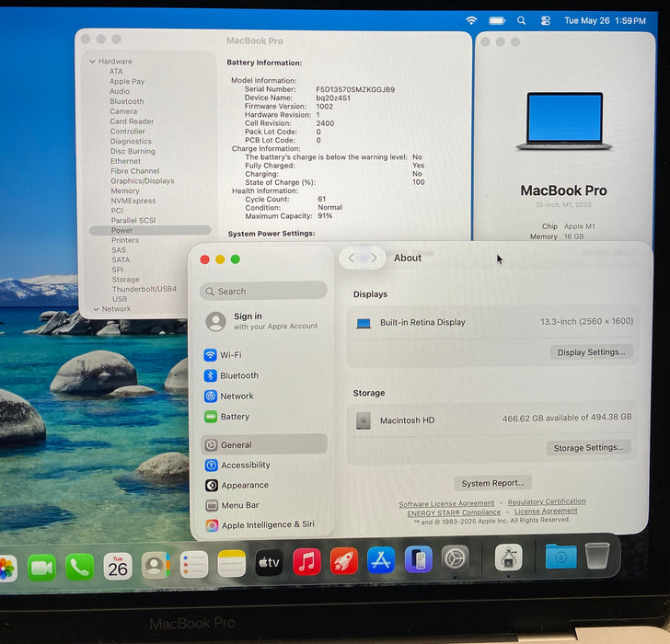
Task: Click the battery icon in the menu bar
Action: [497, 20]
